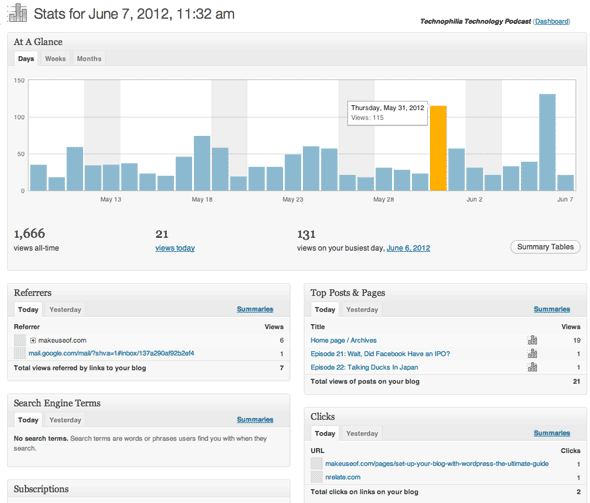Click the Summary Tables button

[545, 247]
